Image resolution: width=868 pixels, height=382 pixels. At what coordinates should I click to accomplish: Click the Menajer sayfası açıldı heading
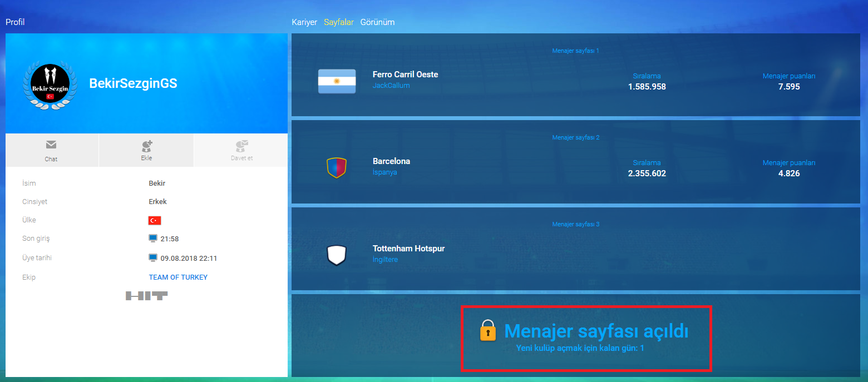596,331
